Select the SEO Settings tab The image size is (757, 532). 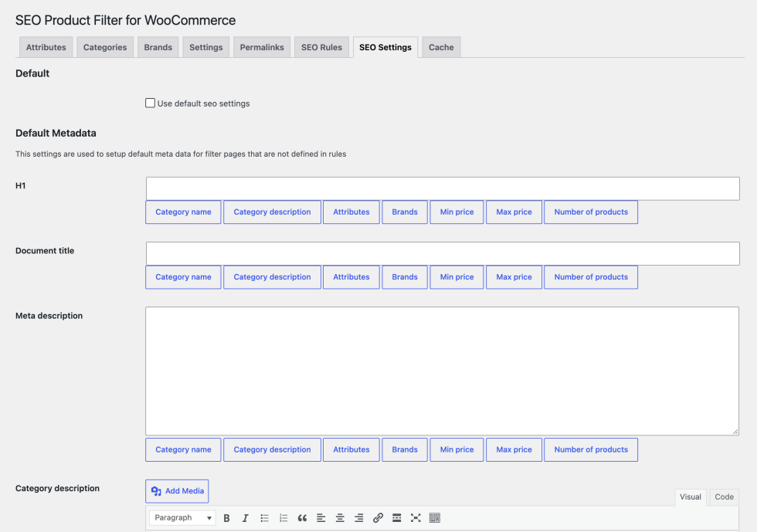pos(385,47)
